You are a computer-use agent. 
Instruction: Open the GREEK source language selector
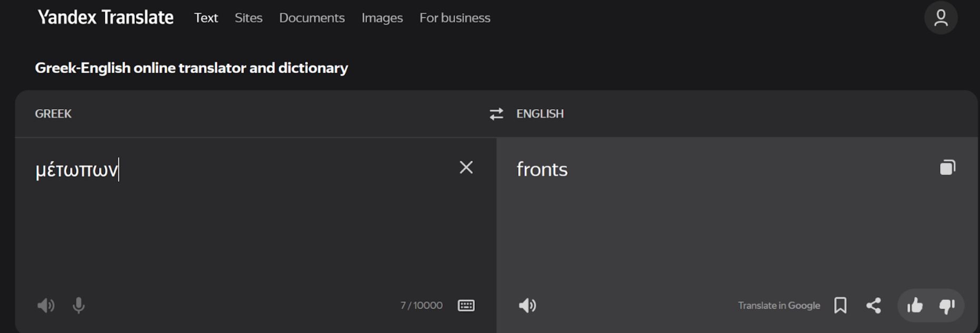(x=53, y=114)
